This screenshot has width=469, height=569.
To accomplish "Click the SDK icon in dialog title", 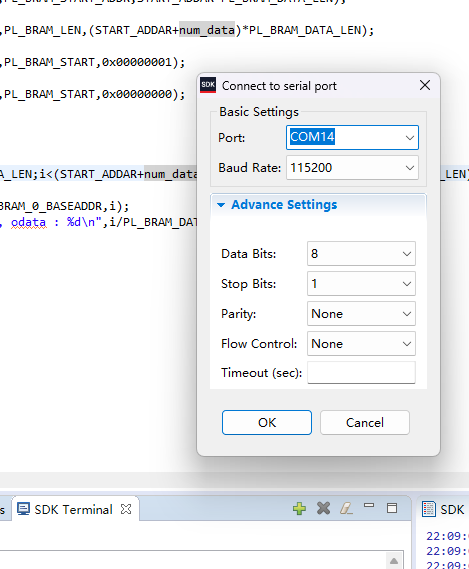I will [x=208, y=85].
